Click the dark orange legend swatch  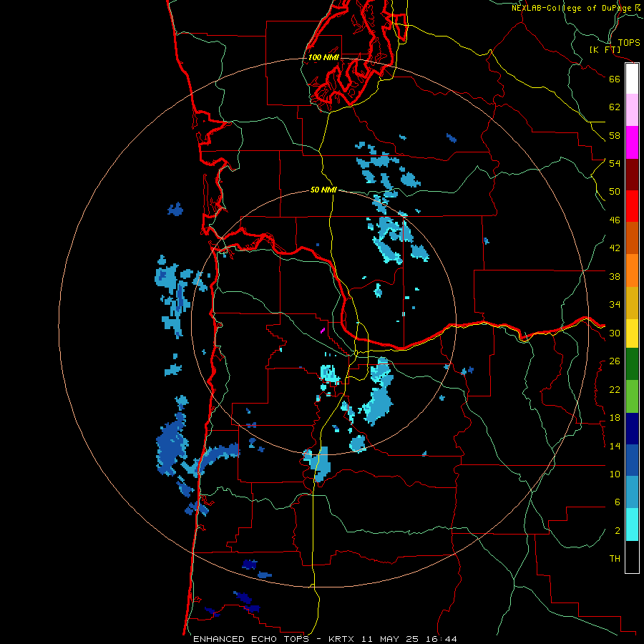(632, 238)
